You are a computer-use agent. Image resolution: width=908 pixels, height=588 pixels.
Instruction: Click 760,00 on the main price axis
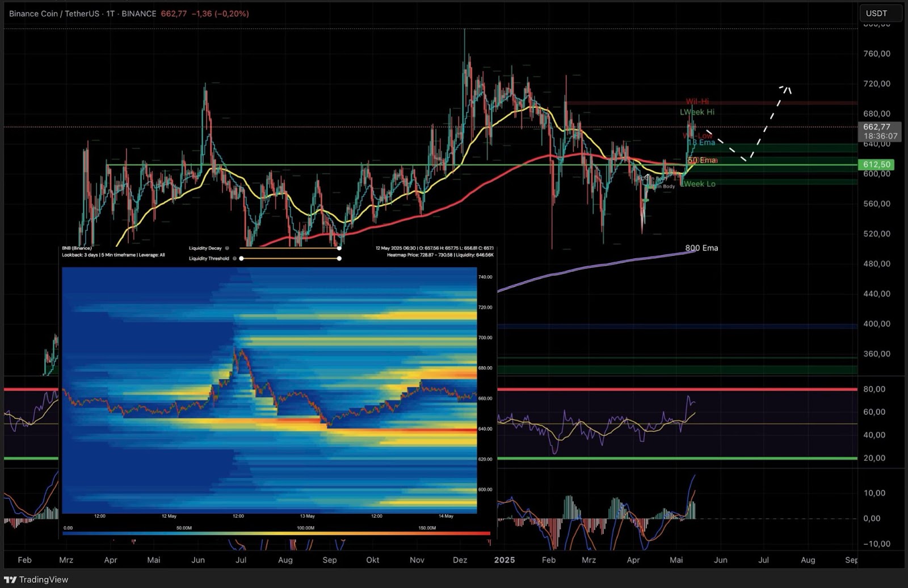[877, 54]
